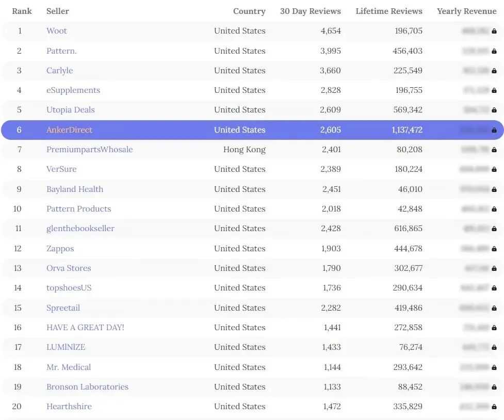Click the lock icon in the Zappos row
This screenshot has height=420, width=504.
pos(494,249)
